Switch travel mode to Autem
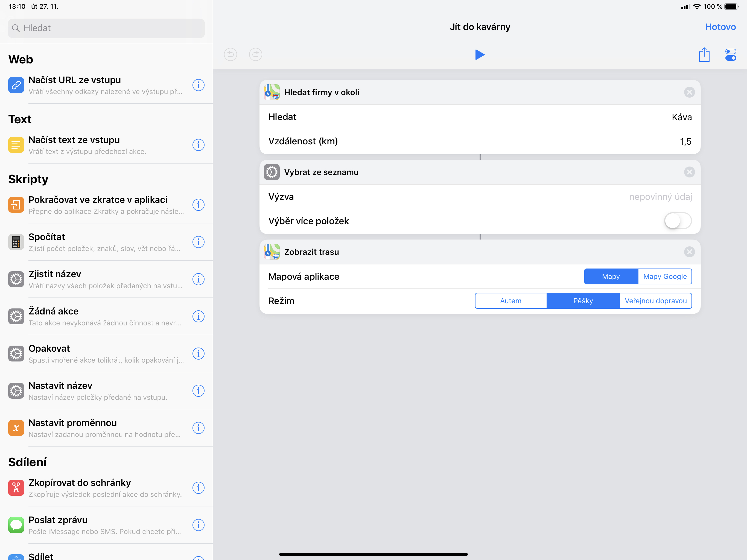The width and height of the screenshot is (747, 560). (x=510, y=301)
